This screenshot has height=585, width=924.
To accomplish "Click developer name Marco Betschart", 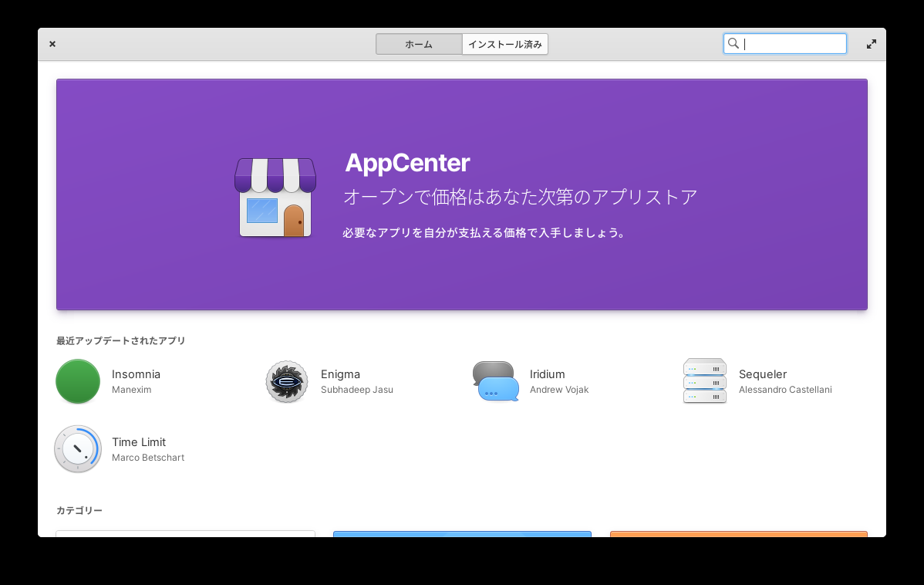I will [x=148, y=458].
